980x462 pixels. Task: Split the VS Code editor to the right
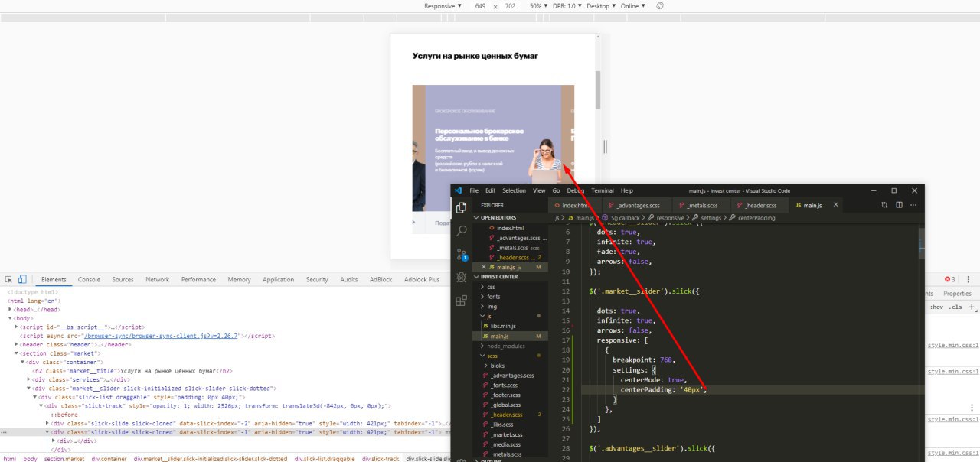coord(899,205)
